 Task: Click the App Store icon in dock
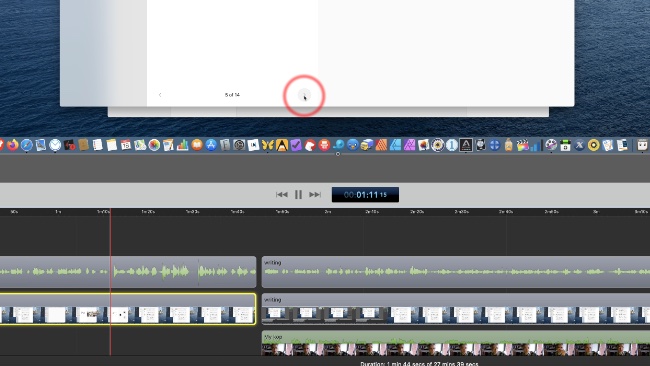click(x=211, y=145)
